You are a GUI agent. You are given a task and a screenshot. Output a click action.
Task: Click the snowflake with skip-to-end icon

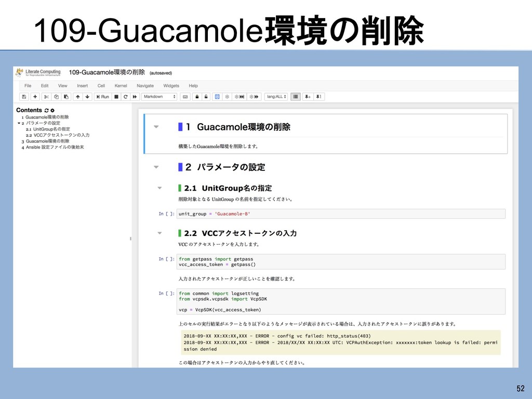pyautogui.click(x=240, y=97)
